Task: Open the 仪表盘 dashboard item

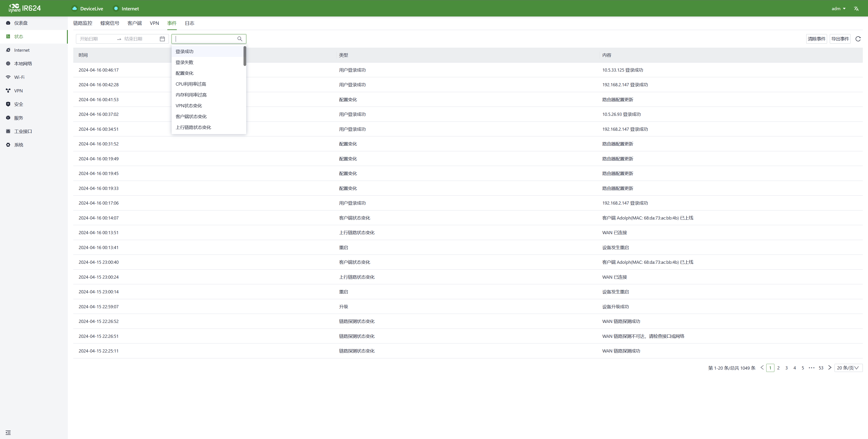Action: coord(21,23)
